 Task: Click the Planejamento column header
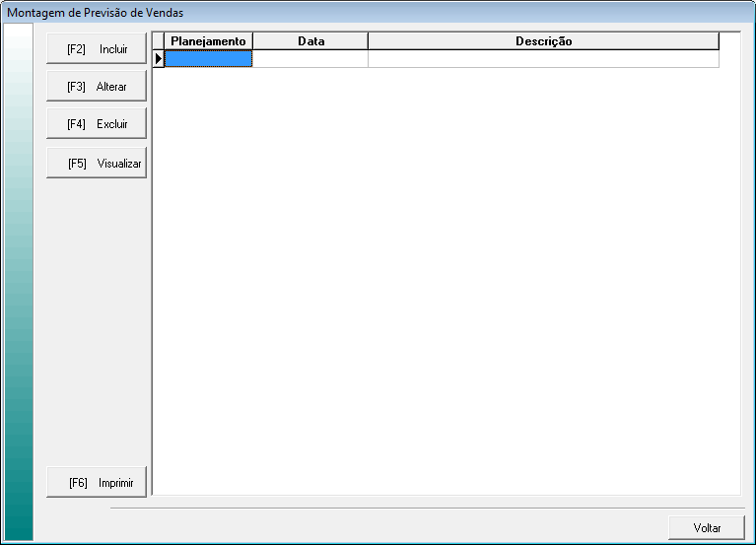(208, 41)
